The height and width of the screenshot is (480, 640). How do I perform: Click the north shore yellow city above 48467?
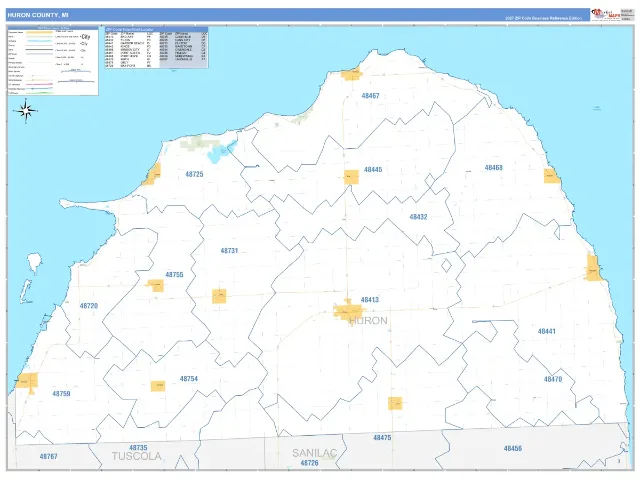351,75
